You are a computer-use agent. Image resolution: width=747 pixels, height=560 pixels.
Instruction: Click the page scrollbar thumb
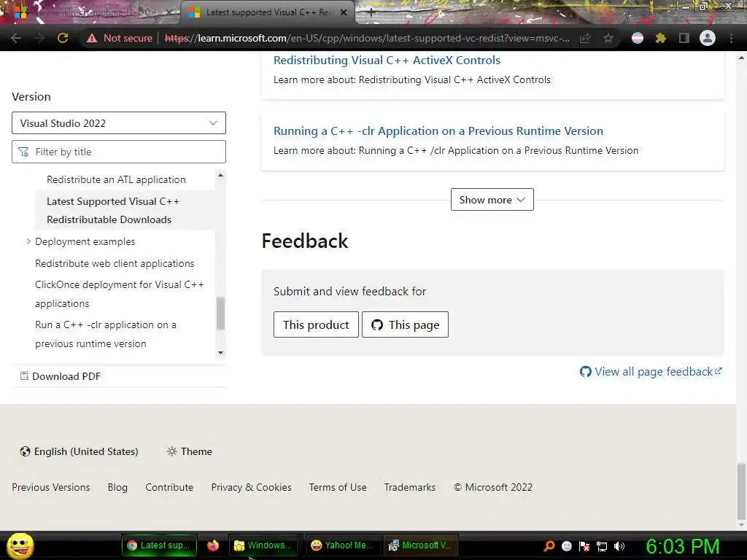pos(741,491)
